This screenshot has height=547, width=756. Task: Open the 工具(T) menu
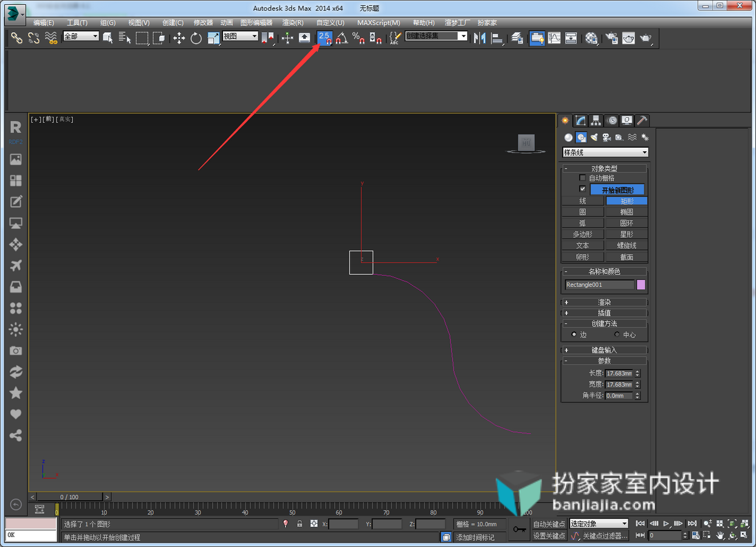77,22
